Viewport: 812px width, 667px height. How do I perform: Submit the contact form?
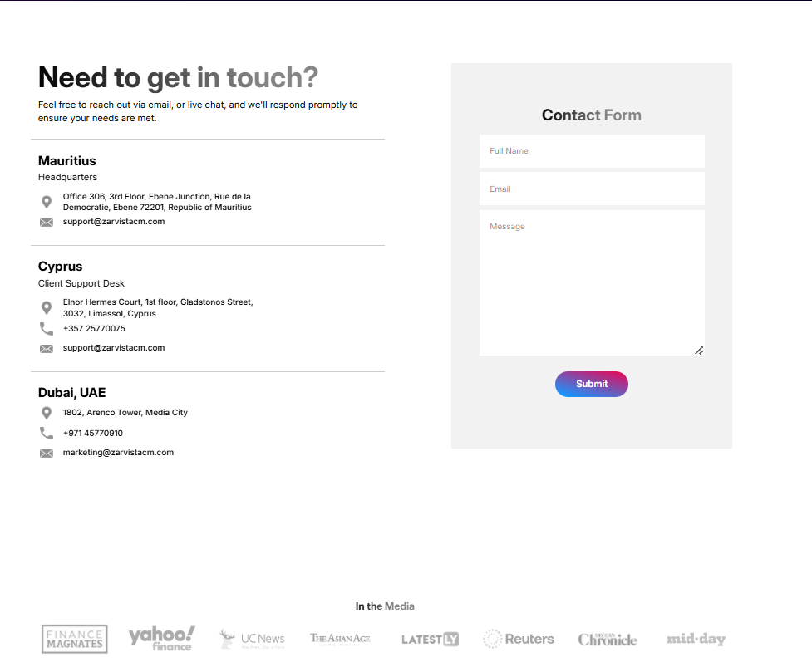(x=592, y=384)
